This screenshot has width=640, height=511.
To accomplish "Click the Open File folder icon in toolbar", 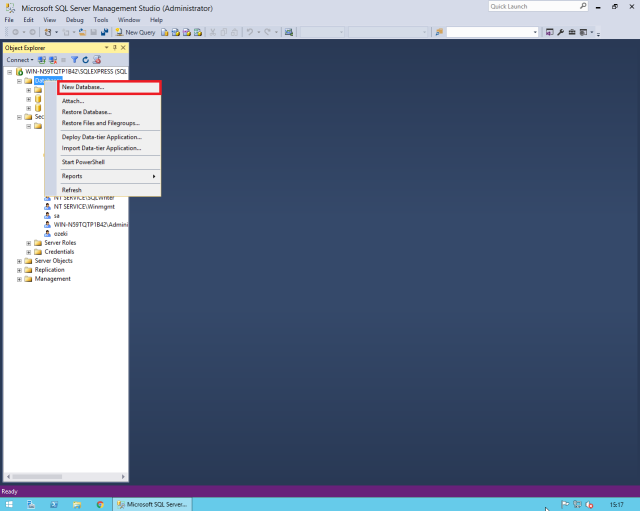I will pos(82,32).
